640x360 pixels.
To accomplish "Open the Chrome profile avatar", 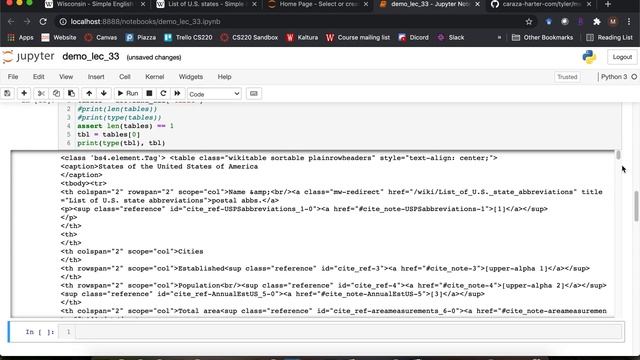I will (x=613, y=22).
